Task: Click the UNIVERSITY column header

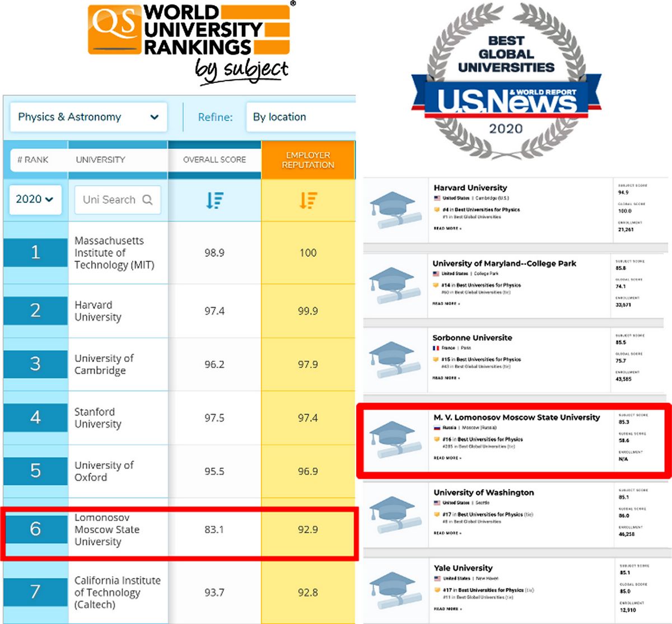Action: [101, 159]
